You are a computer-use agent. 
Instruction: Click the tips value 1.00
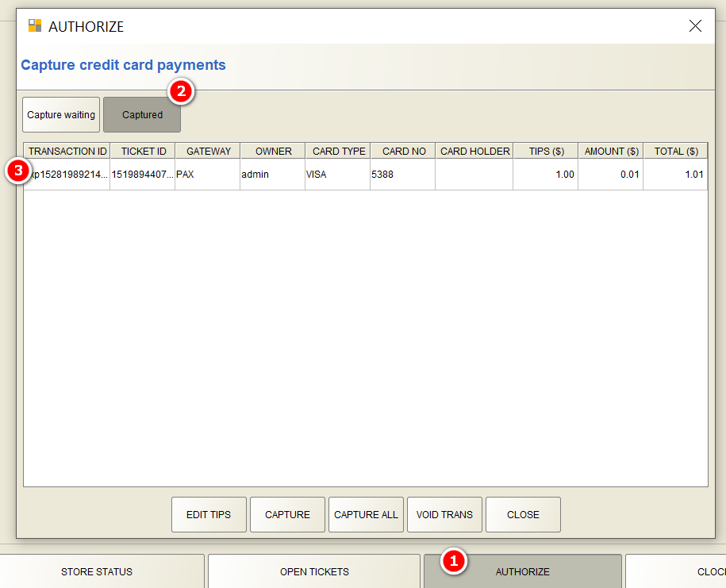tap(546, 175)
